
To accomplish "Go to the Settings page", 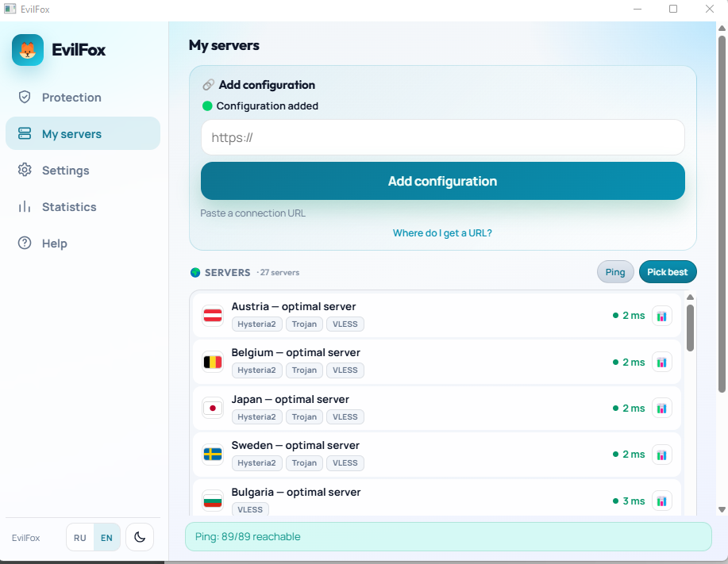I will point(83,171).
